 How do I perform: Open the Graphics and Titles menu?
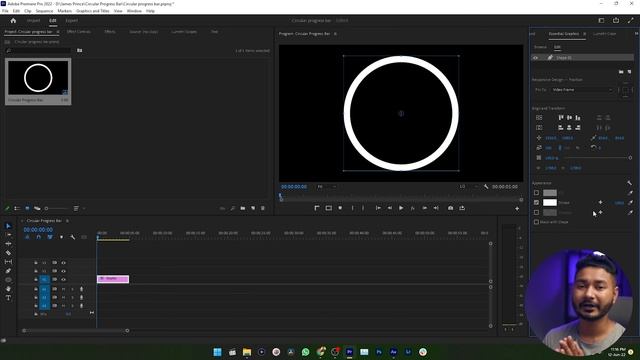click(x=93, y=11)
